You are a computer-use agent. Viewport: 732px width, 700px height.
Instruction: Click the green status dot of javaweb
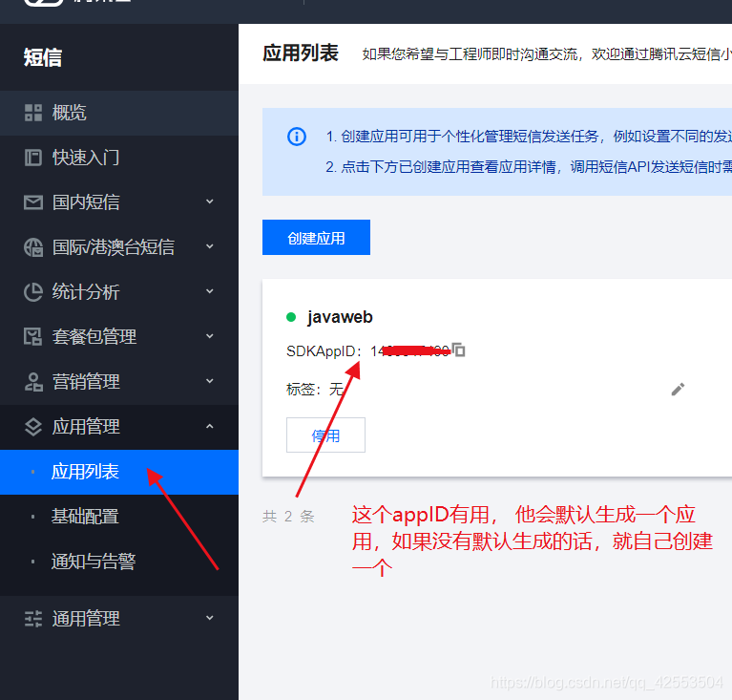pyautogui.click(x=291, y=317)
